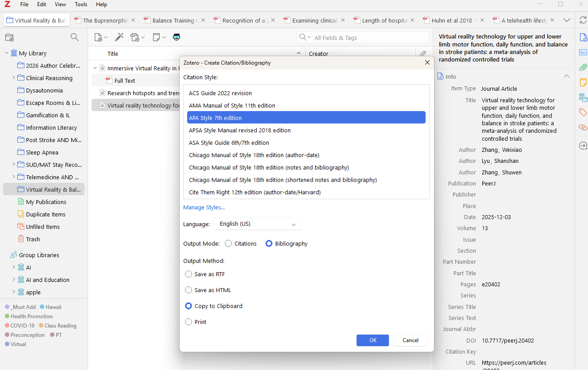The image size is (588, 370).
Task: Open the tab list dropdown arrow
Action: click(566, 20)
